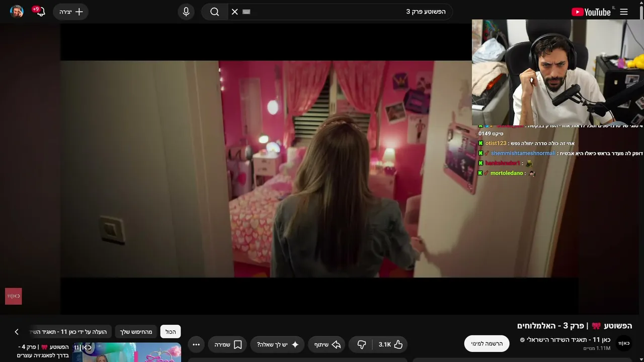Select the מהחיפוש שלך filter chip
This screenshot has width=644, height=362.
136,332
